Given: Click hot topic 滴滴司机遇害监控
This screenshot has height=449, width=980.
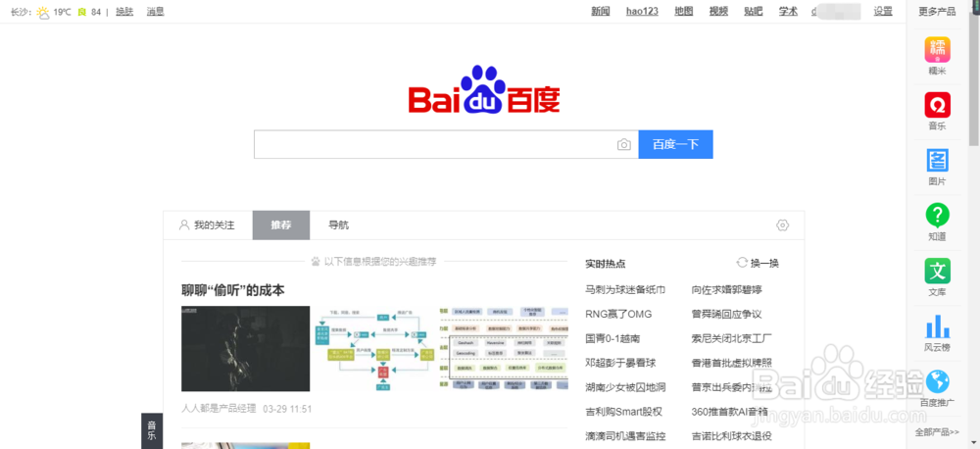Looking at the screenshot, I should [x=625, y=436].
